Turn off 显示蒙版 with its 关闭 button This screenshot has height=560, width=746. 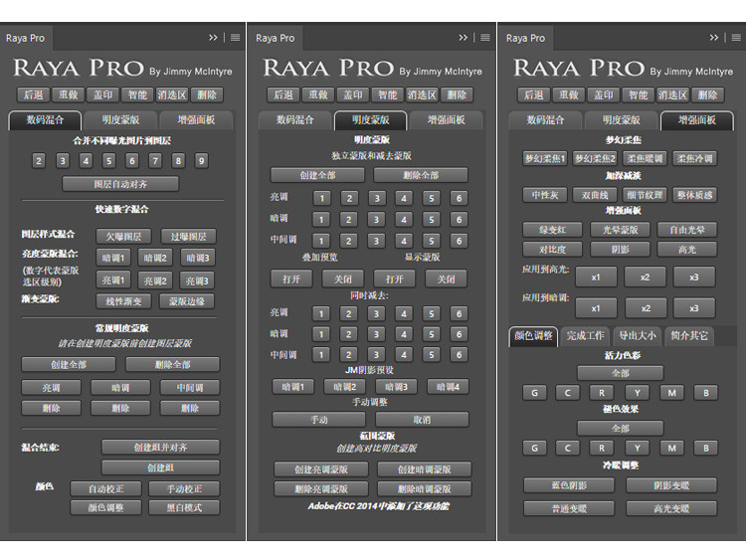click(446, 279)
